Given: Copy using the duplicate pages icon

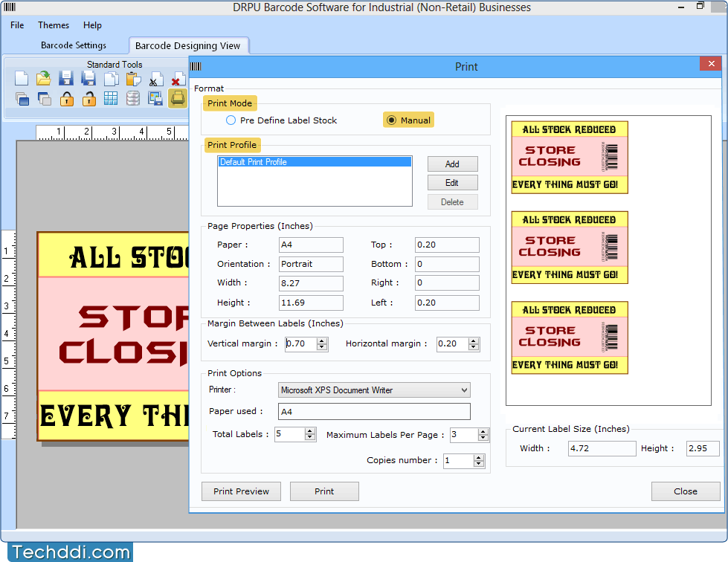Looking at the screenshot, I should (x=111, y=79).
